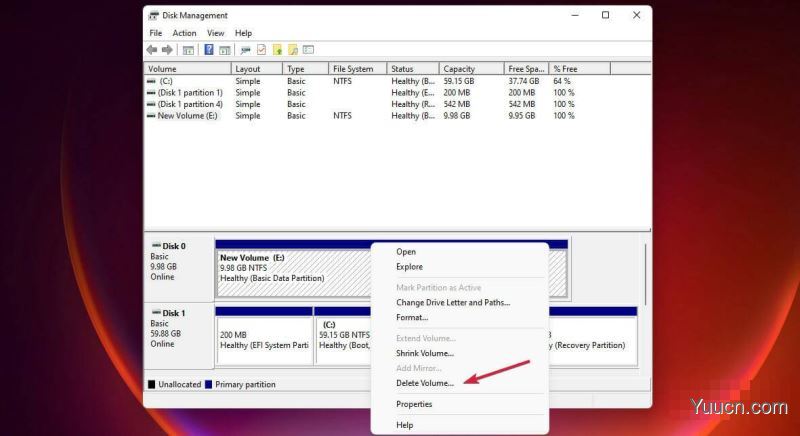Click the Forward arrow toolbar icon
Viewport: 800px width, 436px height.
(x=167, y=49)
